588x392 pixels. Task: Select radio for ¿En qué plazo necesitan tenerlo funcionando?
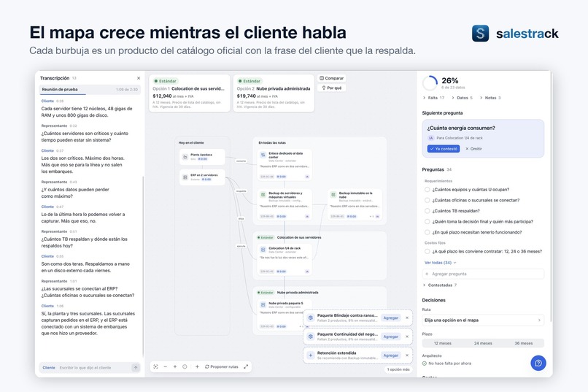tap(427, 232)
